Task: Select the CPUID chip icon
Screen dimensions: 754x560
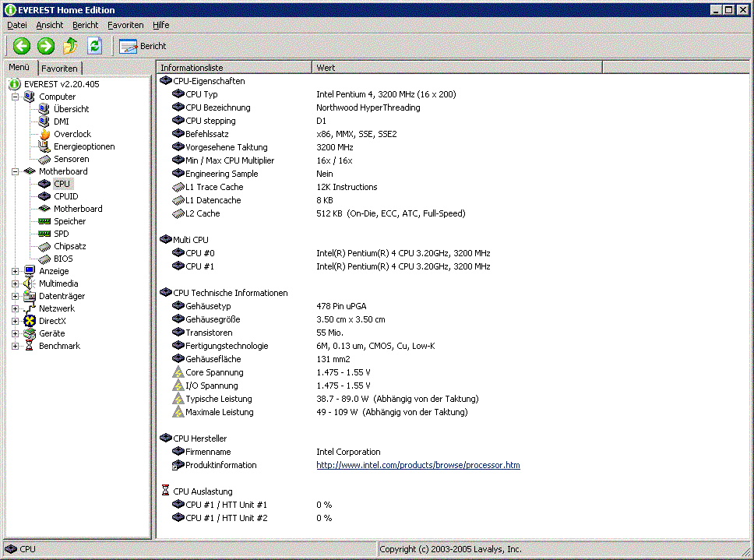Action: 44,196
